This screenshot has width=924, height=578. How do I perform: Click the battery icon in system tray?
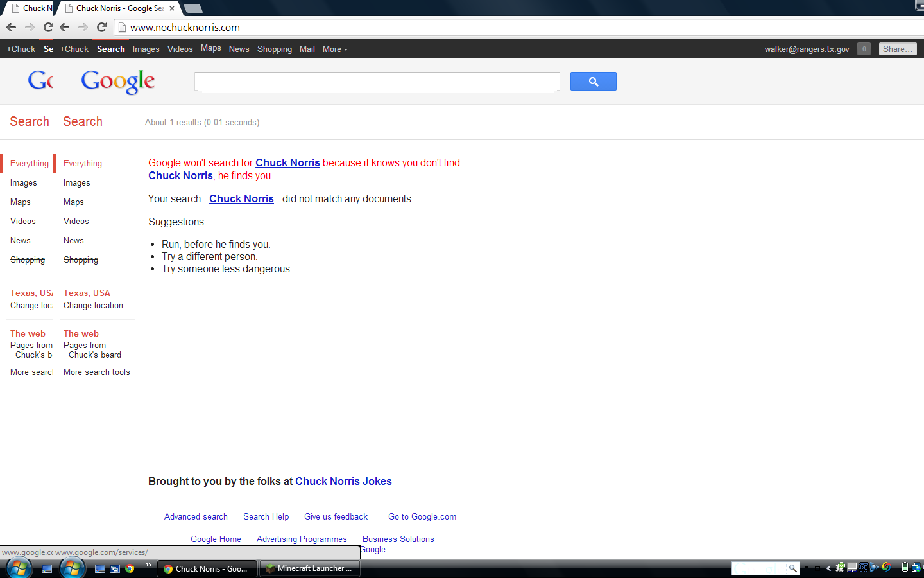click(x=905, y=567)
